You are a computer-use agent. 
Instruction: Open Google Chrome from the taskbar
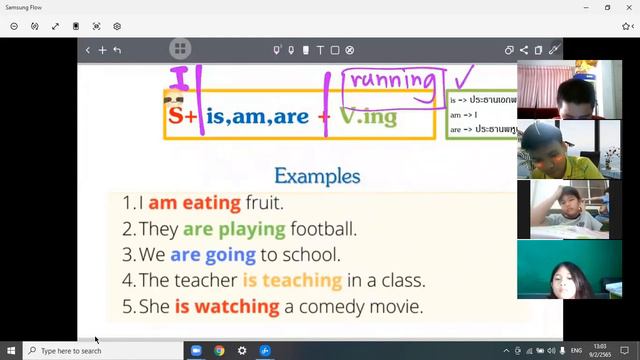coord(219,351)
